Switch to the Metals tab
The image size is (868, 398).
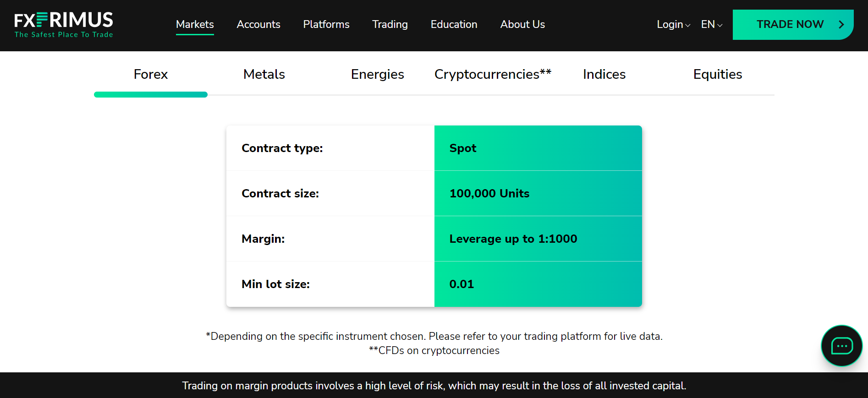pyautogui.click(x=264, y=74)
